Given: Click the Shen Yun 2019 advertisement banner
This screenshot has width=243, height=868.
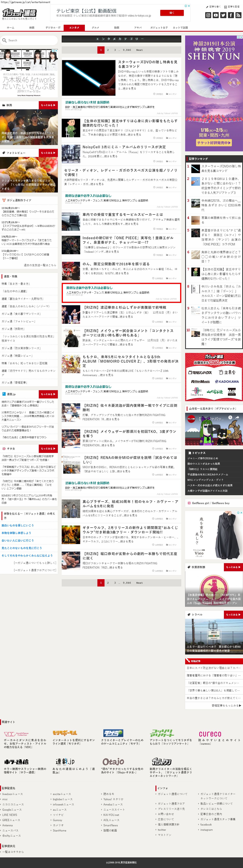Looking at the screenshot, I should pos(214,93).
